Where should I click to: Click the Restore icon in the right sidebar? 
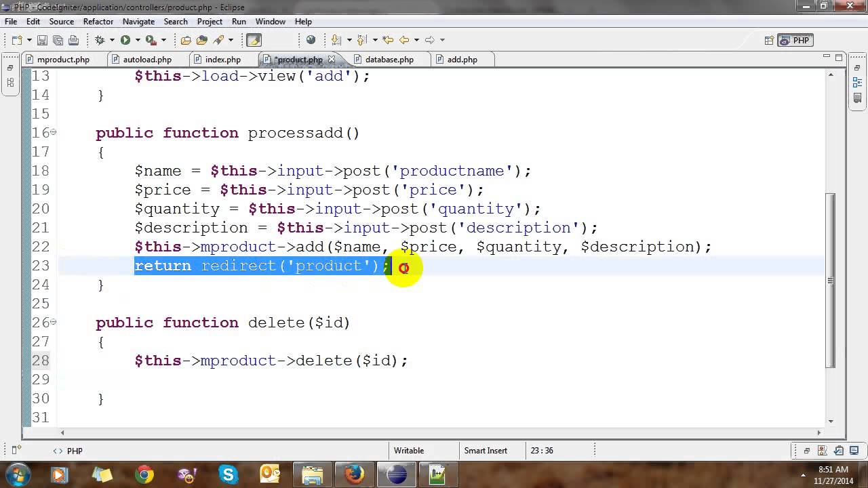coord(857,68)
